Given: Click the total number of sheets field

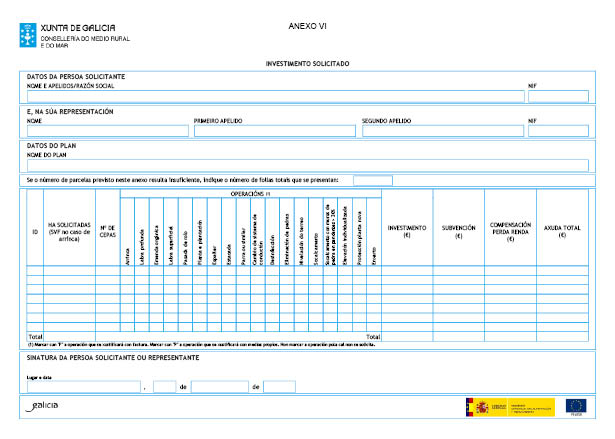Looking at the screenshot, I should tap(372, 180).
